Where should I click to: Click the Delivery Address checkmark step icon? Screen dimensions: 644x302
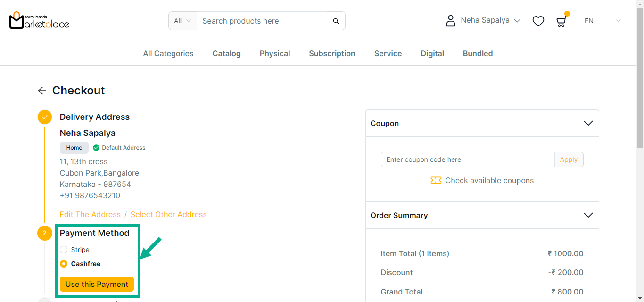click(45, 117)
